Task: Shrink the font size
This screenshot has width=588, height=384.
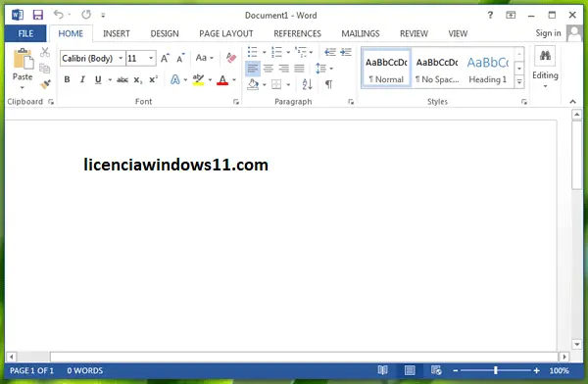Action: click(180, 58)
